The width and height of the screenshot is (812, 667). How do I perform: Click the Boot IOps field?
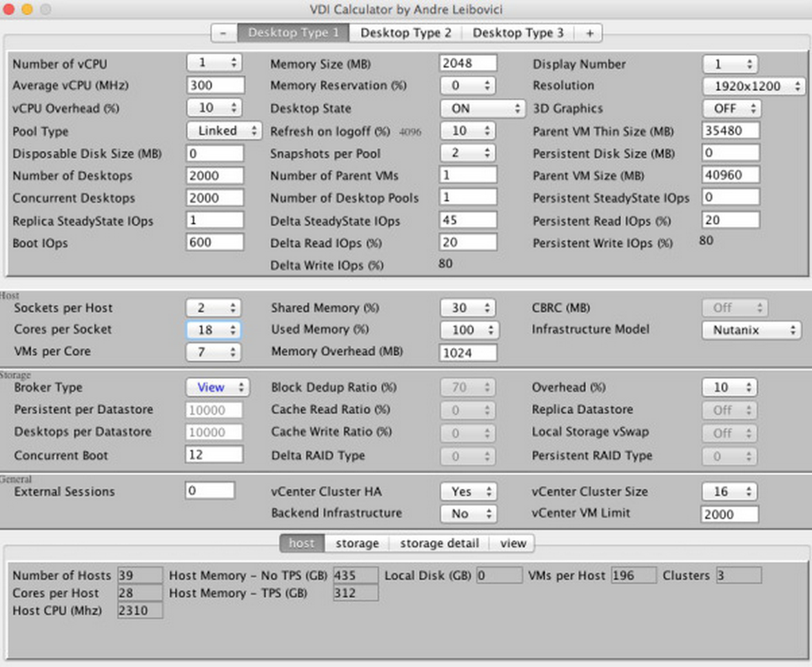215,243
